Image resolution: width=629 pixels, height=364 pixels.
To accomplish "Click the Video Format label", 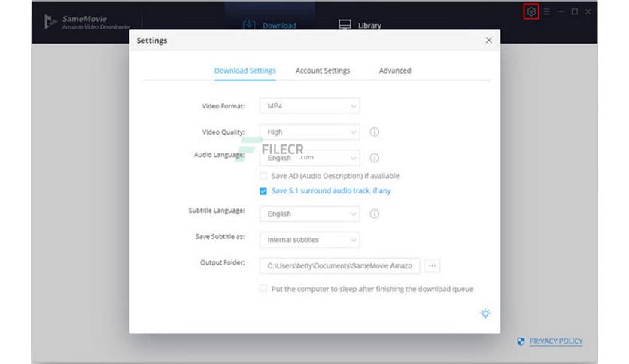I will pos(223,106).
